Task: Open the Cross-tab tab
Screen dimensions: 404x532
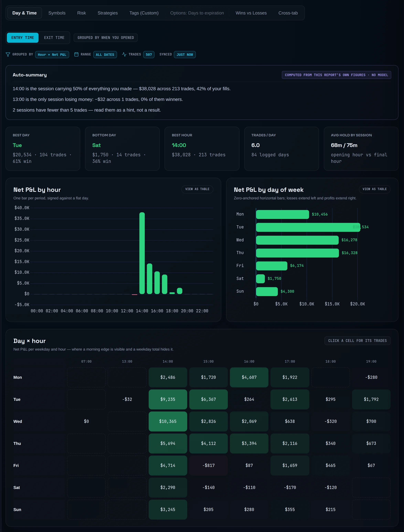Action: tap(288, 13)
